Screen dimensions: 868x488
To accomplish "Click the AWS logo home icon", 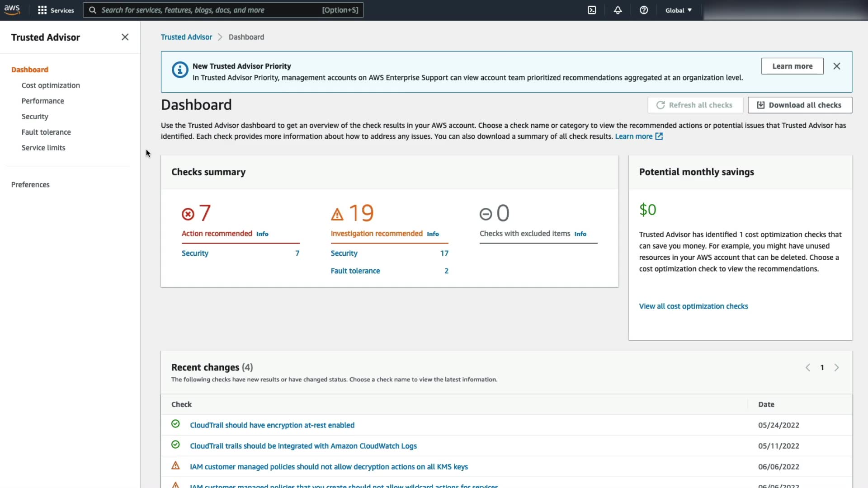I will tap(12, 9).
